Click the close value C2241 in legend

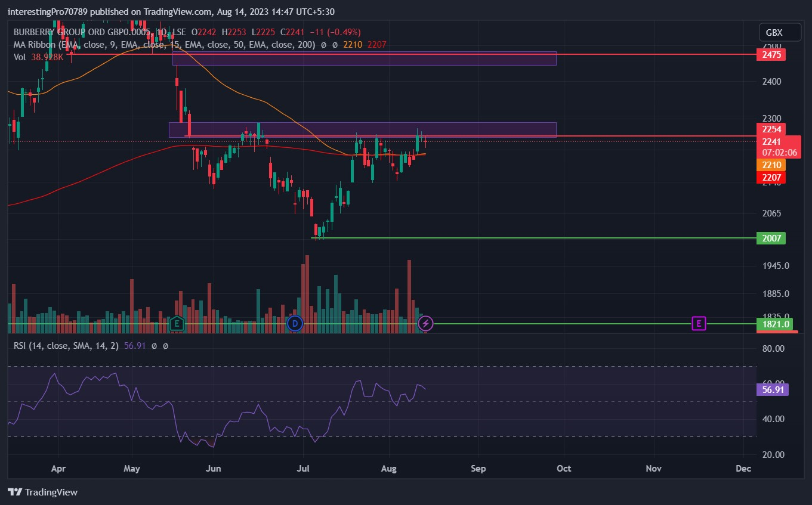pyautogui.click(x=293, y=32)
